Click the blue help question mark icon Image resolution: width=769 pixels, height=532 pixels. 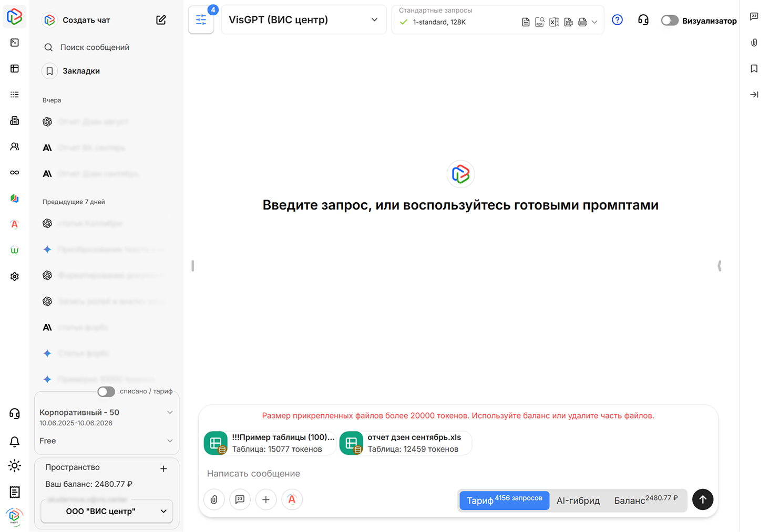click(x=617, y=19)
